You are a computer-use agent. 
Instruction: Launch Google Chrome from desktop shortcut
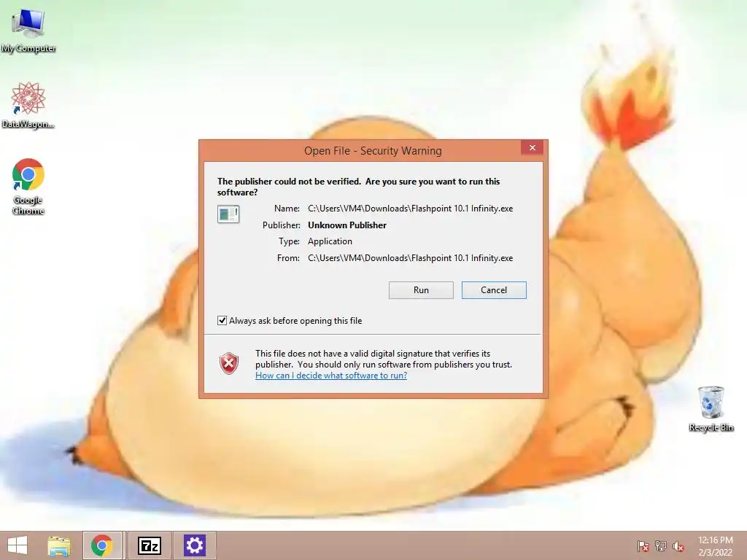28,187
